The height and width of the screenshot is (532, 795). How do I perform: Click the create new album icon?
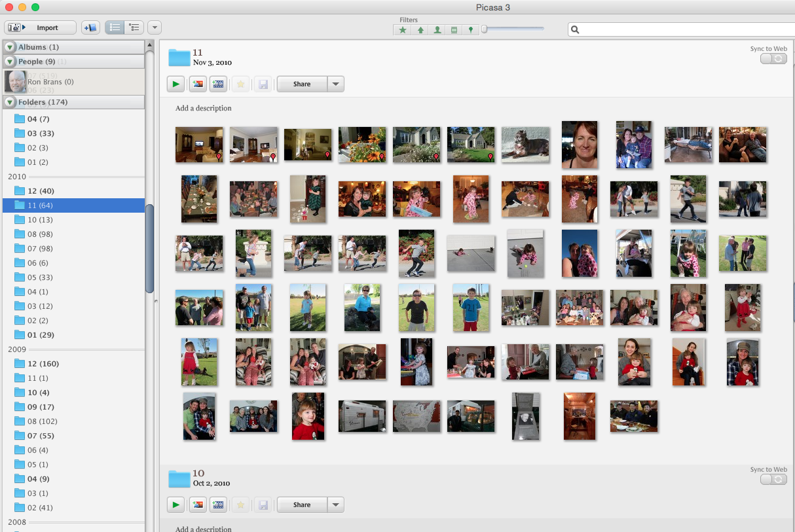(90, 27)
